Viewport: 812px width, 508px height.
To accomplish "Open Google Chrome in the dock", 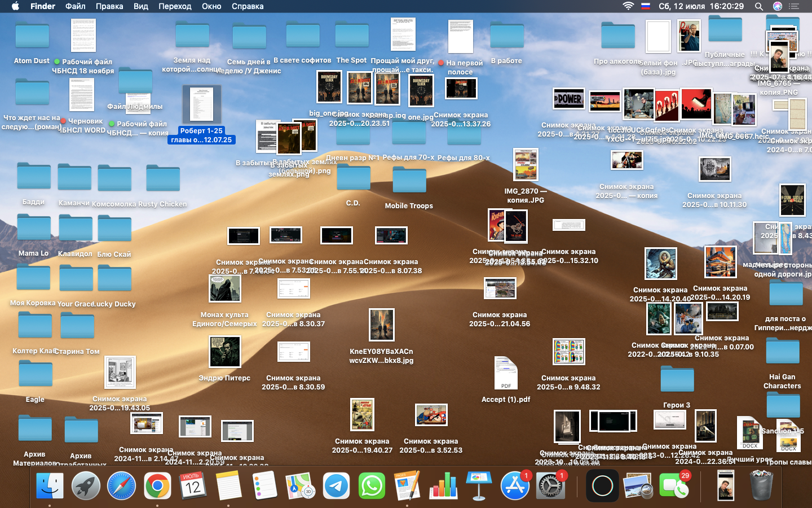I will click(x=157, y=486).
